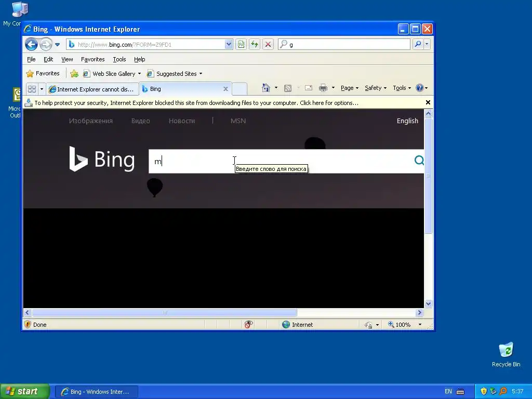This screenshot has height=399, width=532.
Task: Open the Edit menu
Action: [x=48, y=59]
